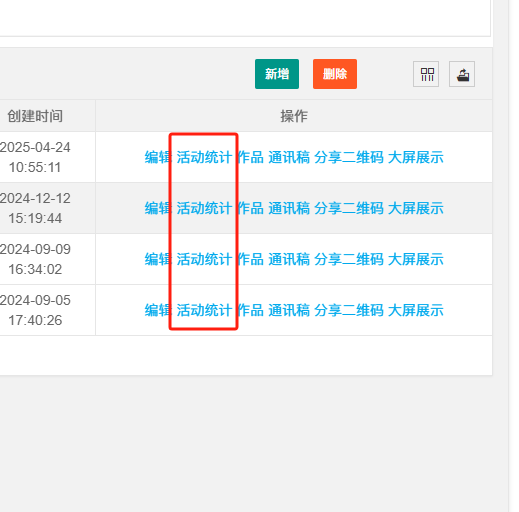
Task: Click the orange 删除 button
Action: coord(335,74)
